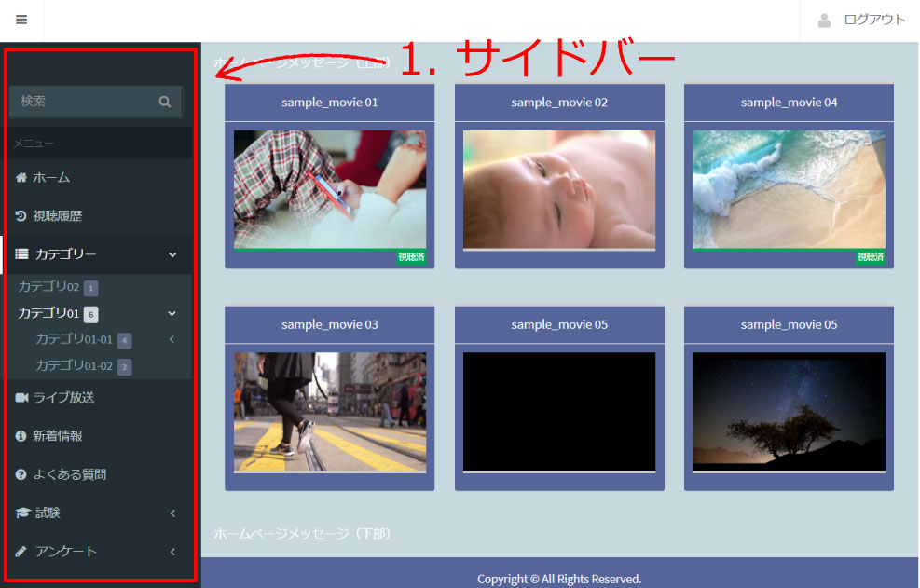Click the graduation cap icon next to 試験
This screenshot has width=920, height=588.
pos(21,513)
